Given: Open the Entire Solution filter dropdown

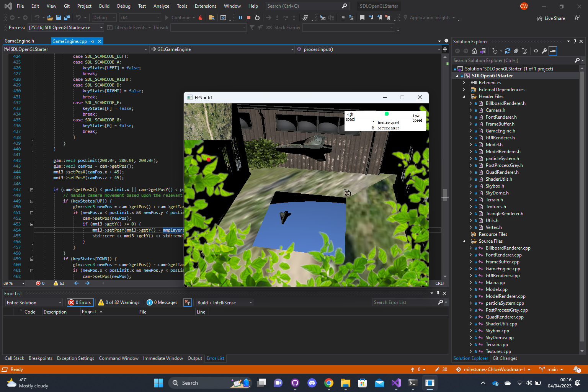Looking at the screenshot, I should pos(33,302).
